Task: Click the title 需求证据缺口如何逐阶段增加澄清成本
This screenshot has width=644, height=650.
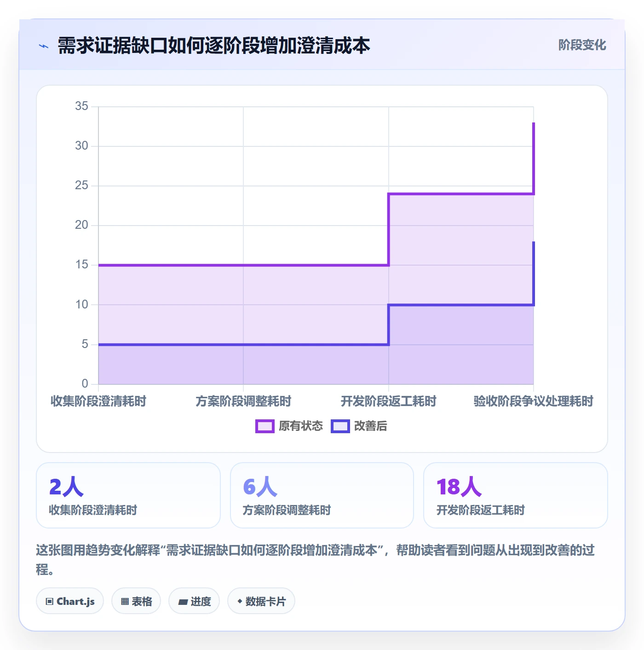Action: pos(214,46)
